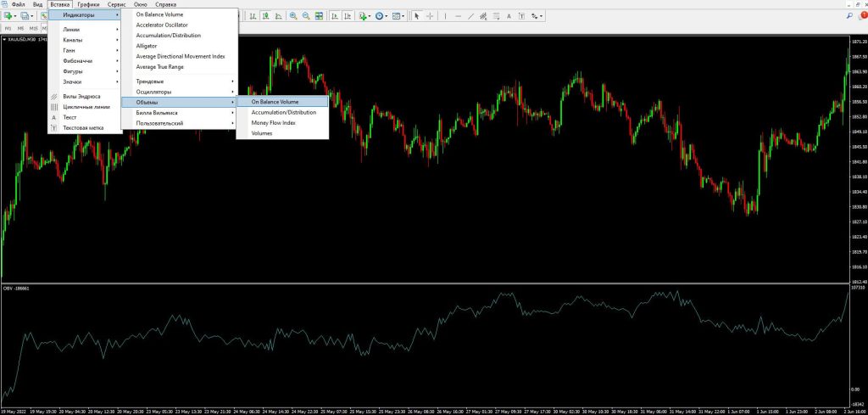Choose Volumes in the Объемы submenu
868x415 pixels.
[x=282, y=133]
